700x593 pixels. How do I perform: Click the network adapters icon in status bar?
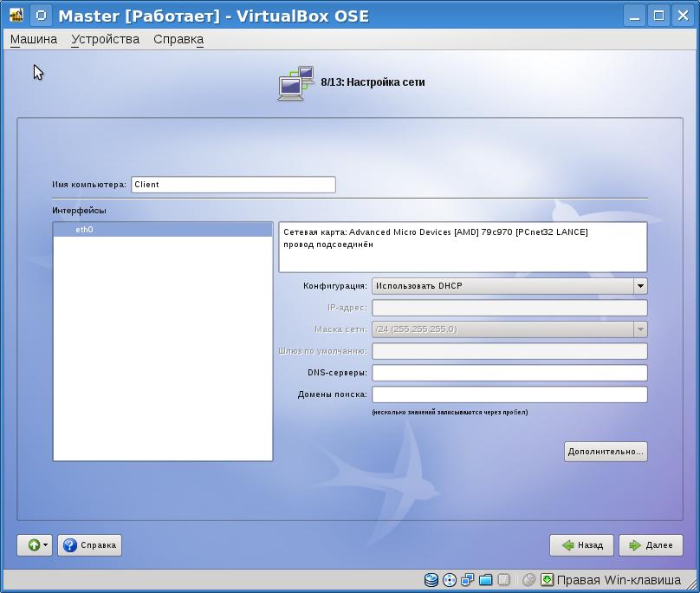tap(467, 580)
